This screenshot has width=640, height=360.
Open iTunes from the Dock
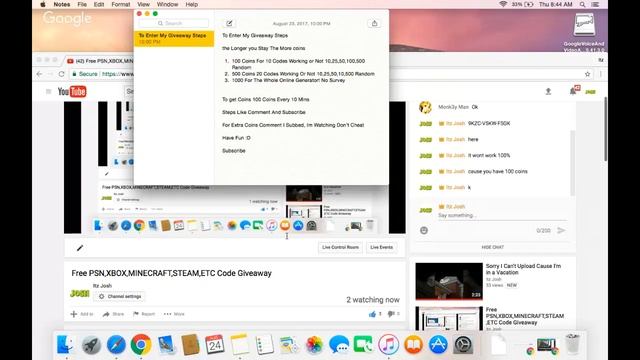pos(388,345)
